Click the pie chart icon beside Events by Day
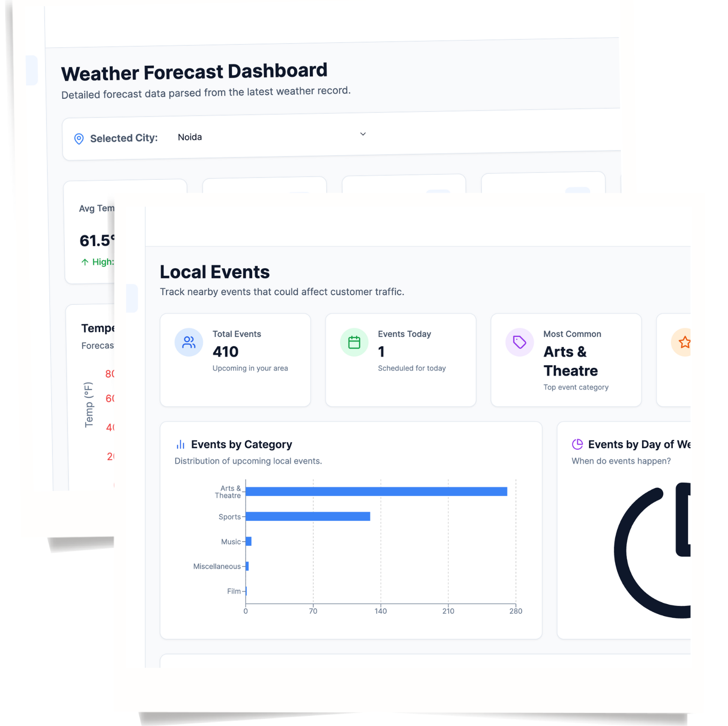 (577, 444)
